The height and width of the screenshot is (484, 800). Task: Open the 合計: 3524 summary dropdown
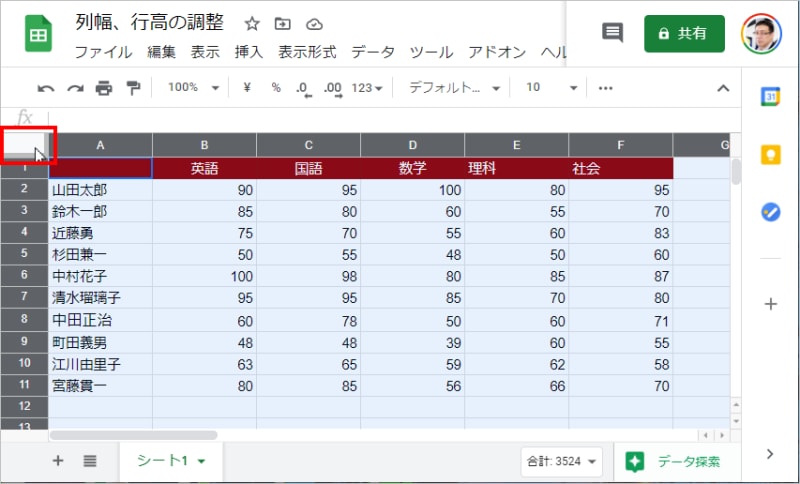point(561,462)
